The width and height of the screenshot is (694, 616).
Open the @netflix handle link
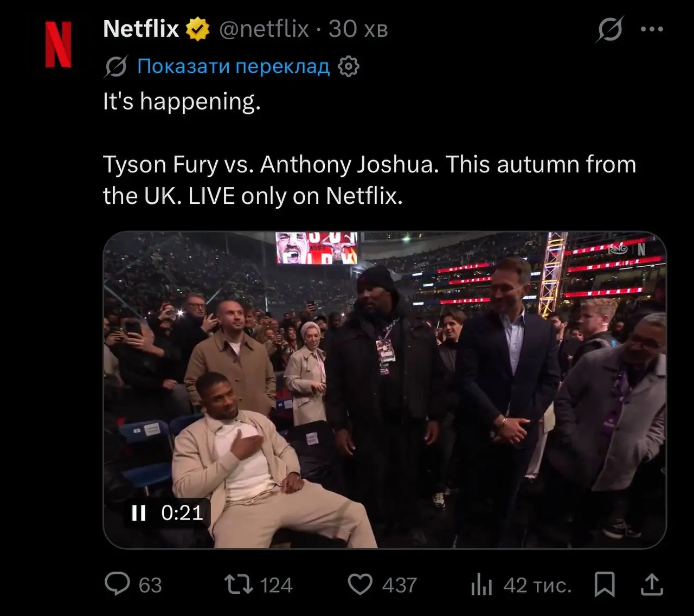click(264, 29)
